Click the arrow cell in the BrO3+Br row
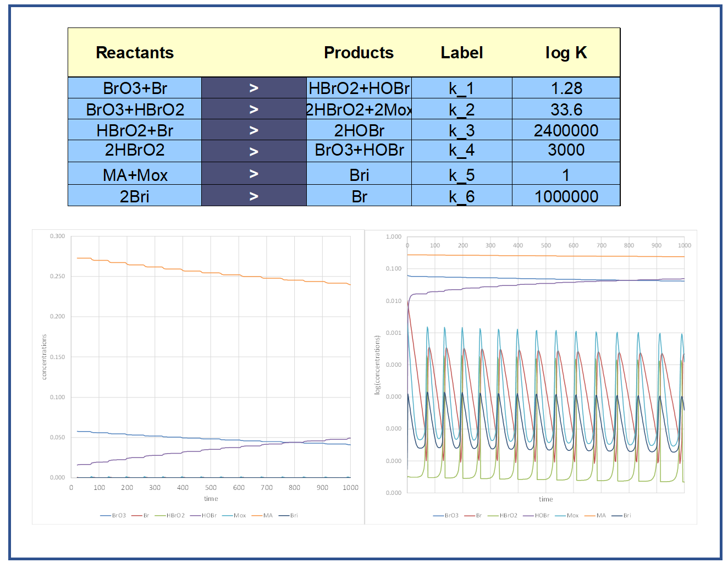The width and height of the screenshot is (728, 568). (253, 88)
